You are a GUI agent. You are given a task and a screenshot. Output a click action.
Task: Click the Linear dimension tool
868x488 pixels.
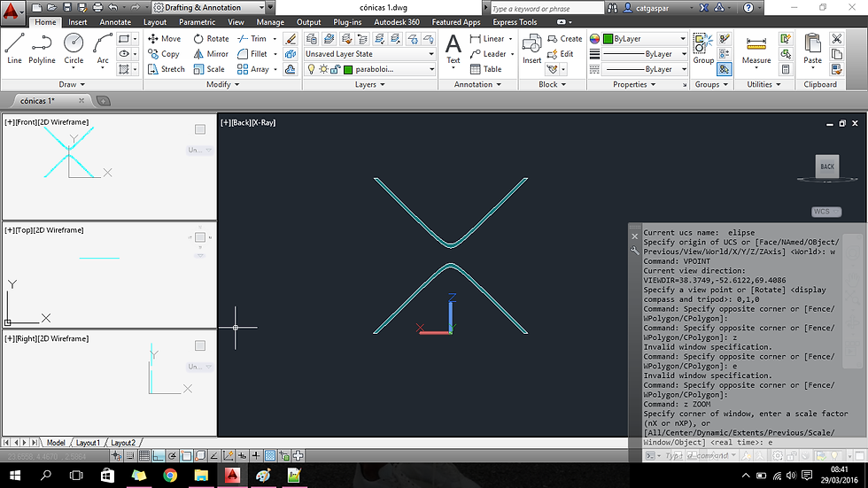click(487, 39)
